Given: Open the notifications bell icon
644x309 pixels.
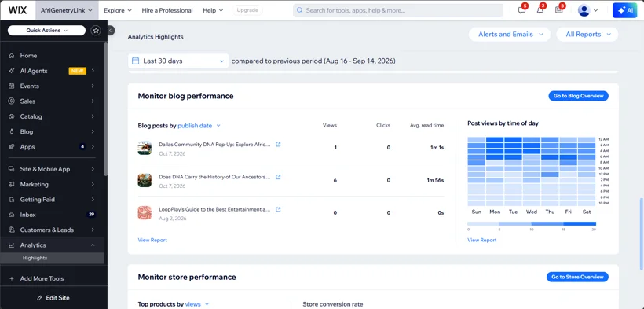Looking at the screenshot, I should 540,10.
